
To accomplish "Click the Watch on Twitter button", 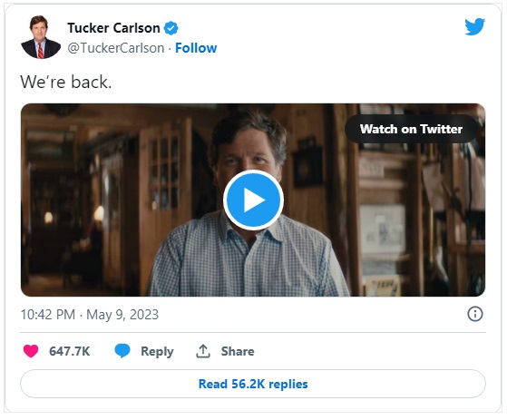I will click(x=411, y=129).
